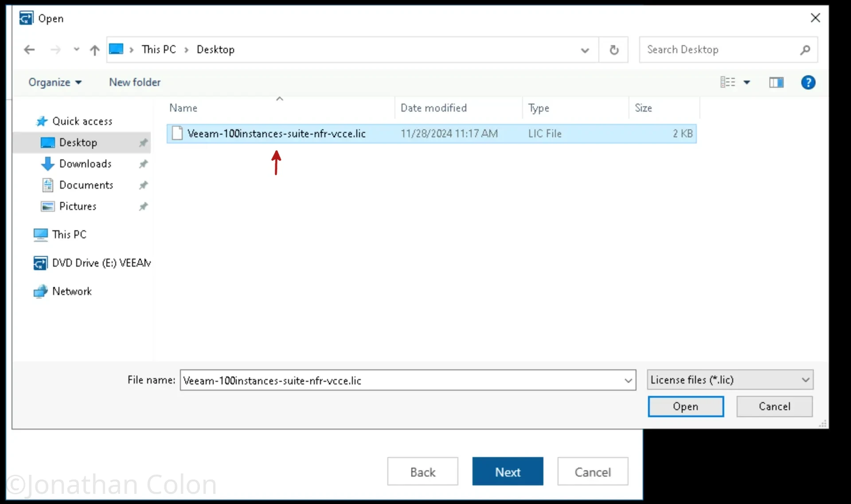Select the LIC file in file list
The height and width of the screenshot is (504, 851).
pos(276,133)
